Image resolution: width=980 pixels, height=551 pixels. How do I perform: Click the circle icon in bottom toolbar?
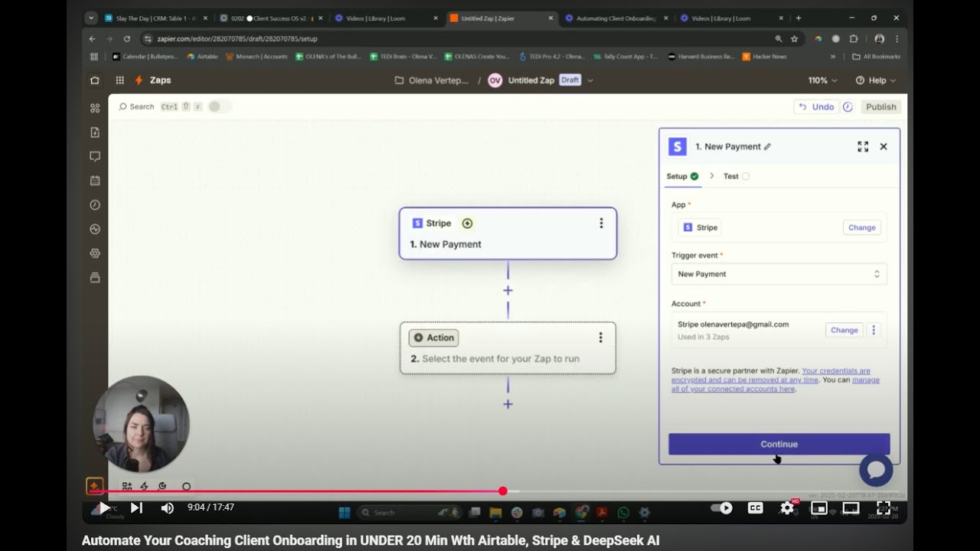(186, 487)
